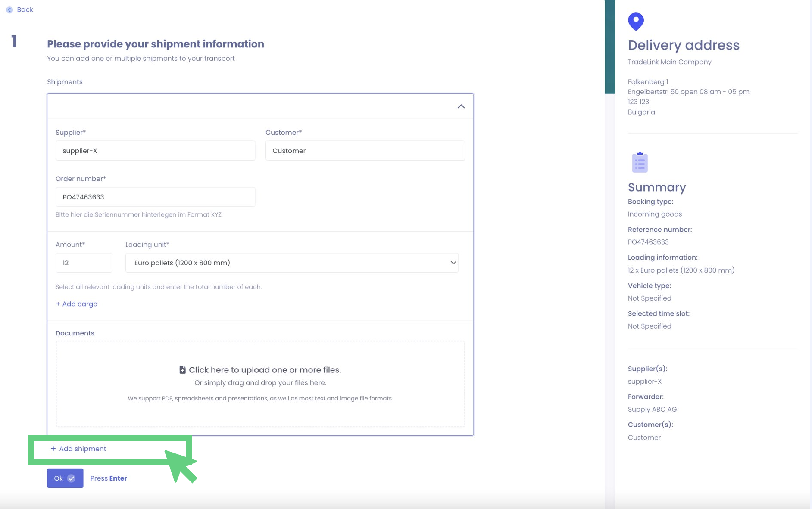This screenshot has width=812, height=509.
Task: Go Back to previous page
Action: point(25,10)
